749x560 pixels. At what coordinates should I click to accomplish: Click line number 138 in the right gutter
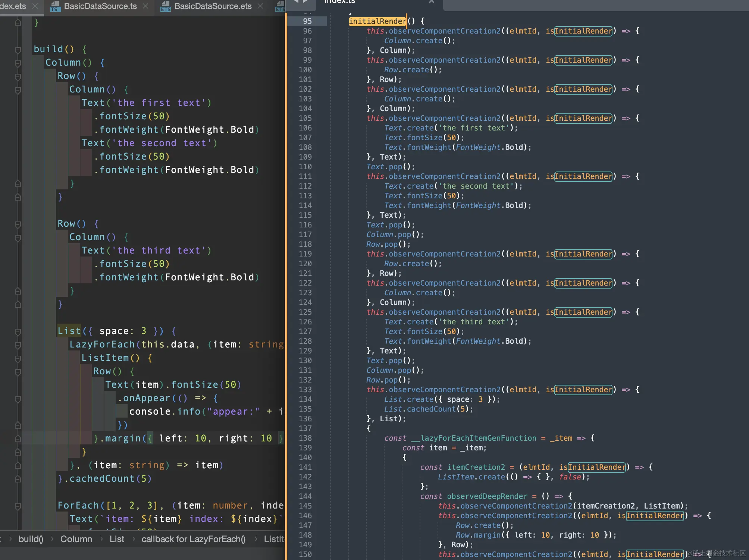[305, 438]
